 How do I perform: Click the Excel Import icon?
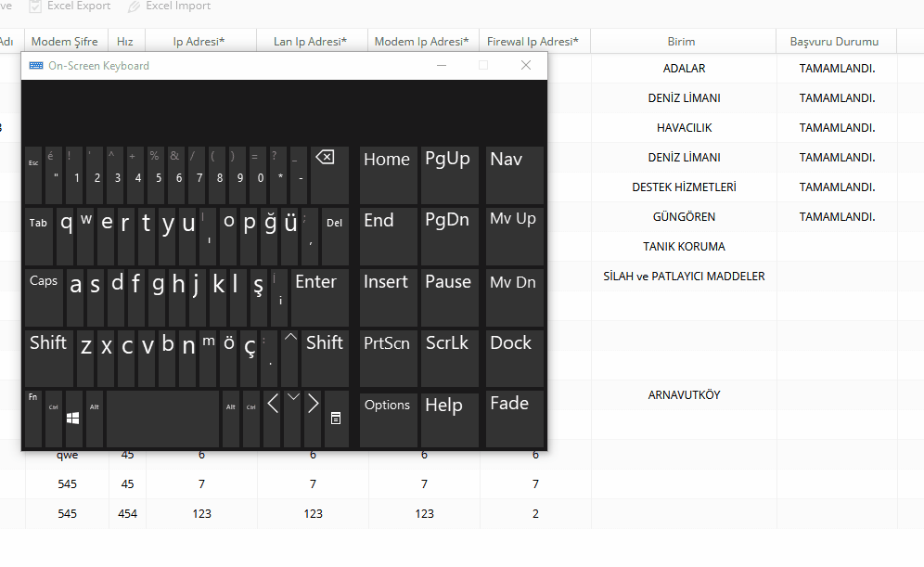(135, 7)
